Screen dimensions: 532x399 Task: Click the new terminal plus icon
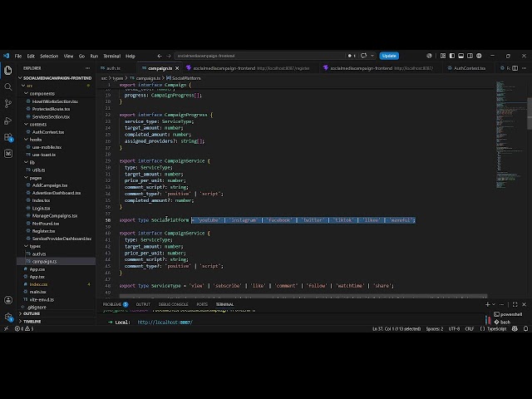487,304
